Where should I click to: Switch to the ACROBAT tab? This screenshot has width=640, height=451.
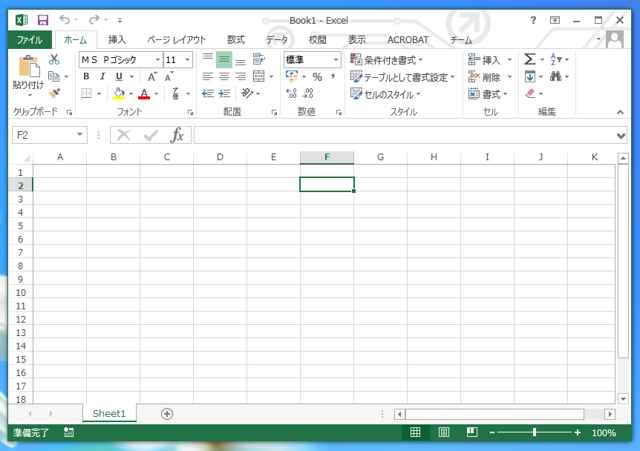point(408,40)
